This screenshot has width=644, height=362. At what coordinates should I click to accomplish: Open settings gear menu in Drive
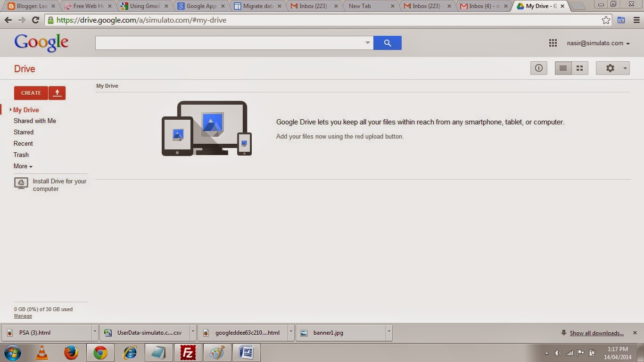point(610,68)
